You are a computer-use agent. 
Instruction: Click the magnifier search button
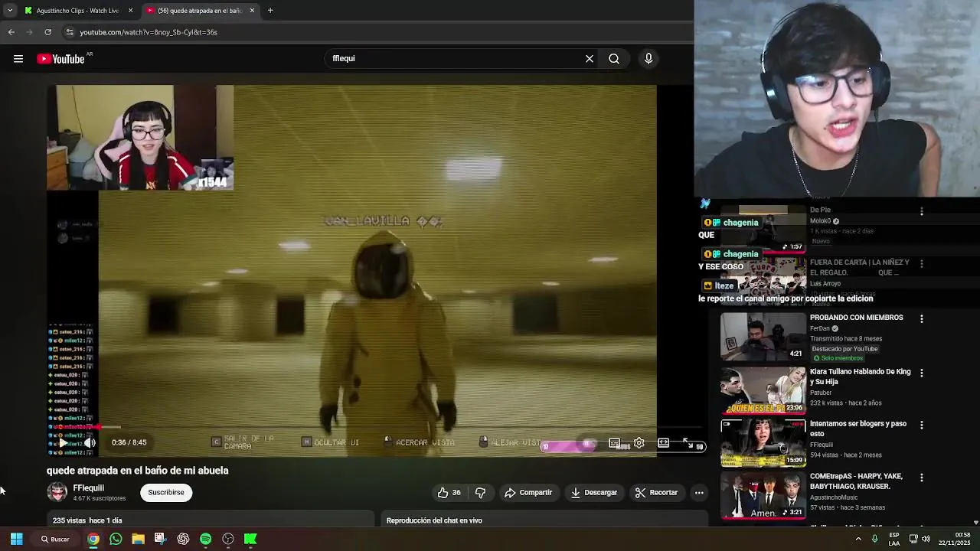tap(614, 58)
